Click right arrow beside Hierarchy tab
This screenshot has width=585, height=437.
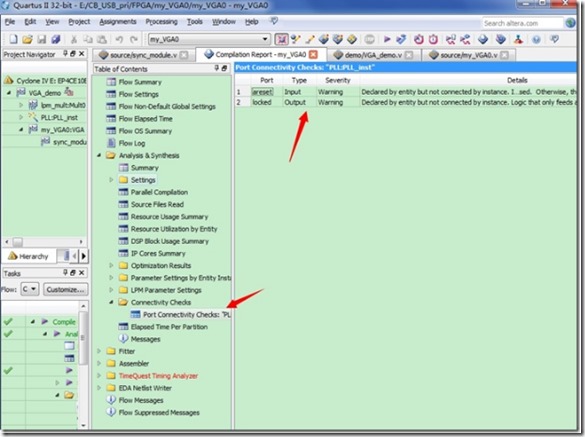(x=84, y=256)
